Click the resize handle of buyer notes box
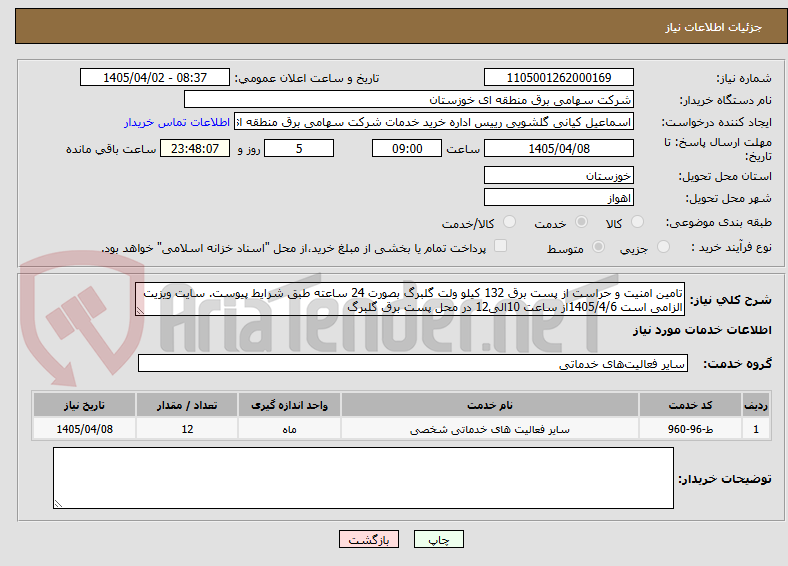 point(58,504)
